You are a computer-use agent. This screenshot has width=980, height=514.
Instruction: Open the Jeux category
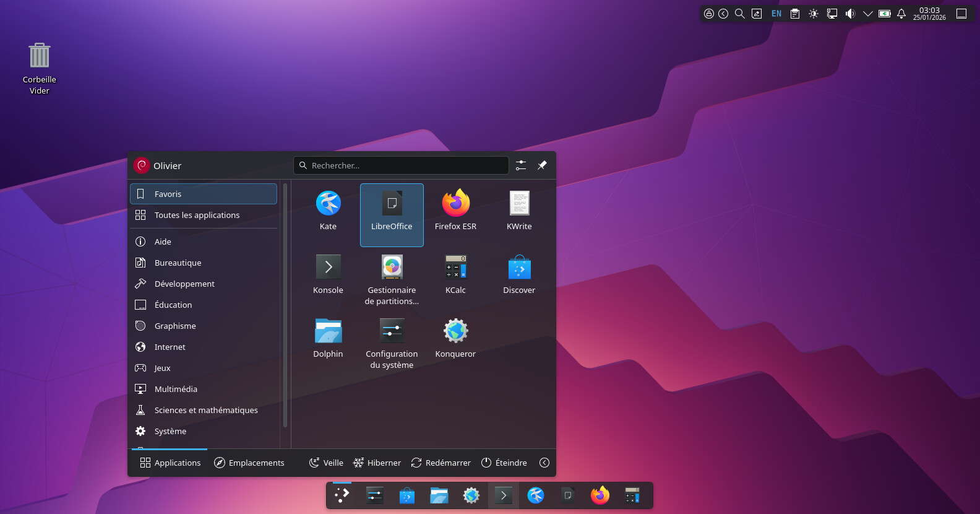point(204,368)
